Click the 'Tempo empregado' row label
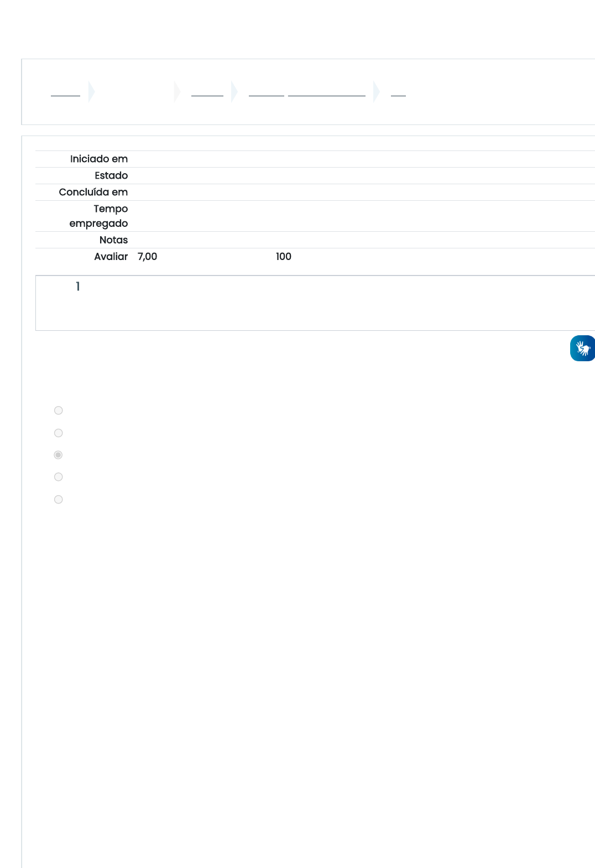This screenshot has height=868, width=595. pyautogui.click(x=100, y=216)
